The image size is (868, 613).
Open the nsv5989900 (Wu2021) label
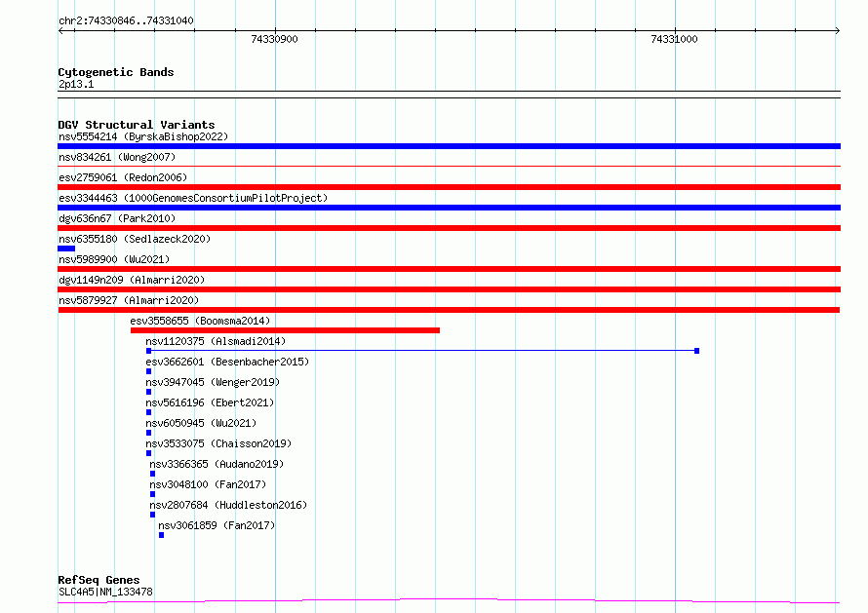(114, 259)
